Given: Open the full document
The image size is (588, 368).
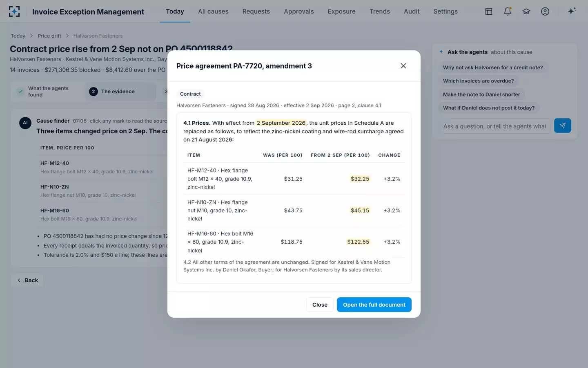Looking at the screenshot, I should point(374,305).
